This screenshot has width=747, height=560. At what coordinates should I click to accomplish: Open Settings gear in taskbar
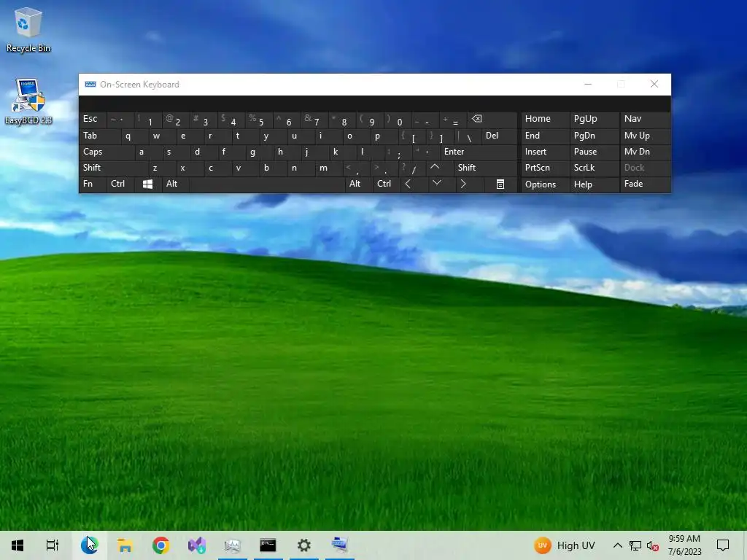tap(304, 545)
